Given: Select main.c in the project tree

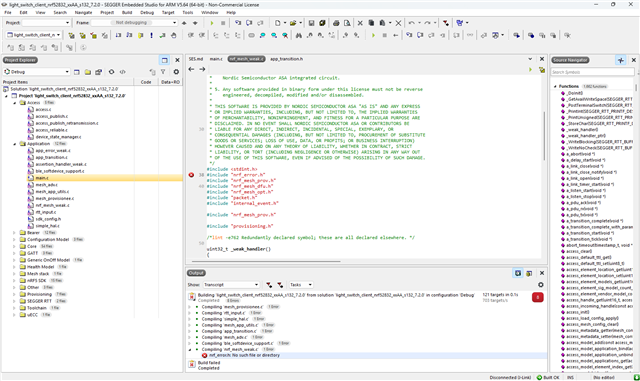Looking at the screenshot, I should (42, 178).
